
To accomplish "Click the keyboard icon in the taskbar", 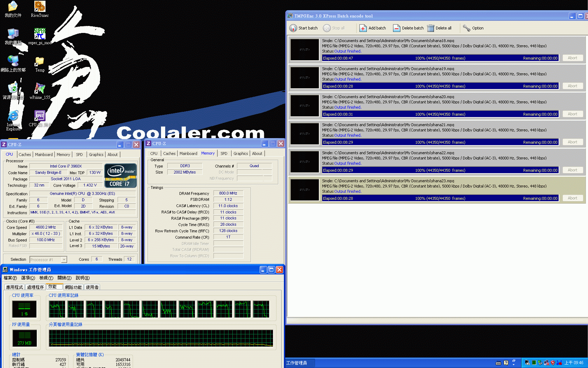I will [x=498, y=363].
